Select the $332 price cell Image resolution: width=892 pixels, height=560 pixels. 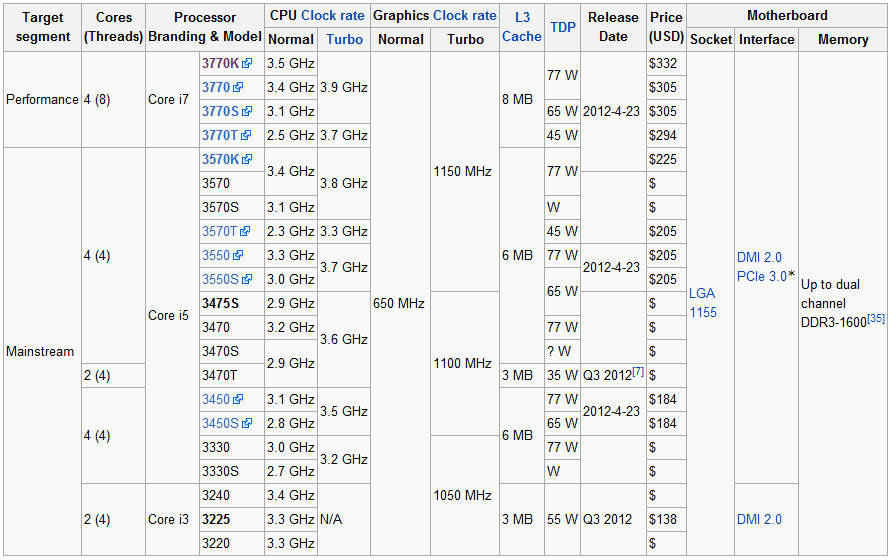point(666,63)
